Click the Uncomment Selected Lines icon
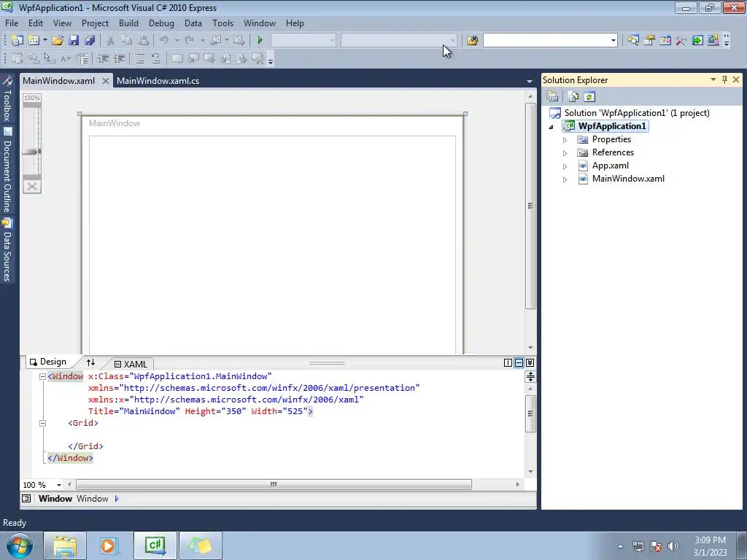The width and height of the screenshot is (747, 560). point(156,58)
